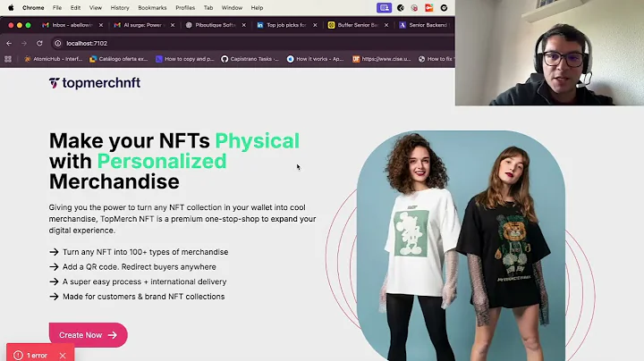Open the Tab menu
Screen dimensions: 644x361
208,8
